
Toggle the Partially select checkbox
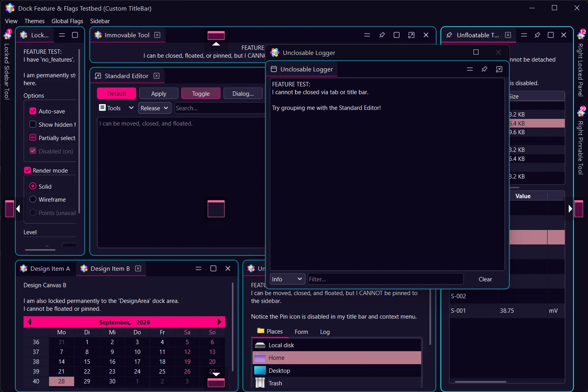[x=33, y=138]
